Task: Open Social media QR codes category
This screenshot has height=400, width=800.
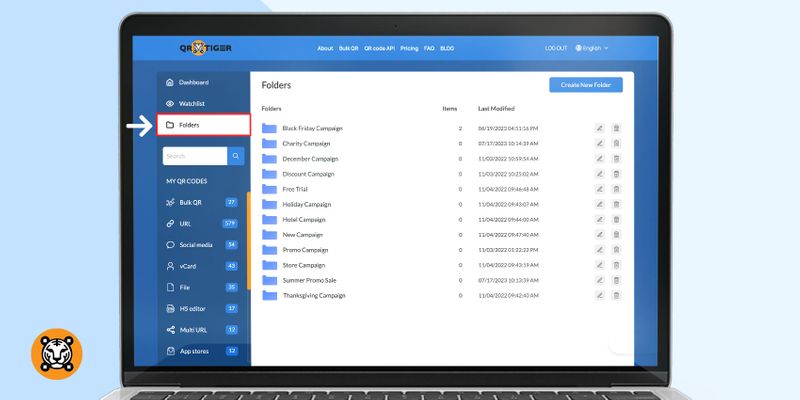Action: tap(202, 245)
